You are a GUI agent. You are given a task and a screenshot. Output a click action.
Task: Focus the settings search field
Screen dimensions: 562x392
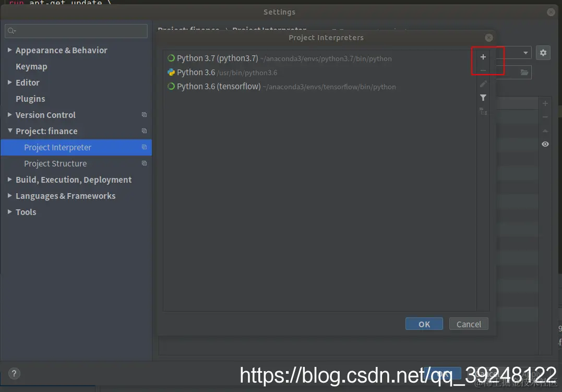(x=76, y=31)
